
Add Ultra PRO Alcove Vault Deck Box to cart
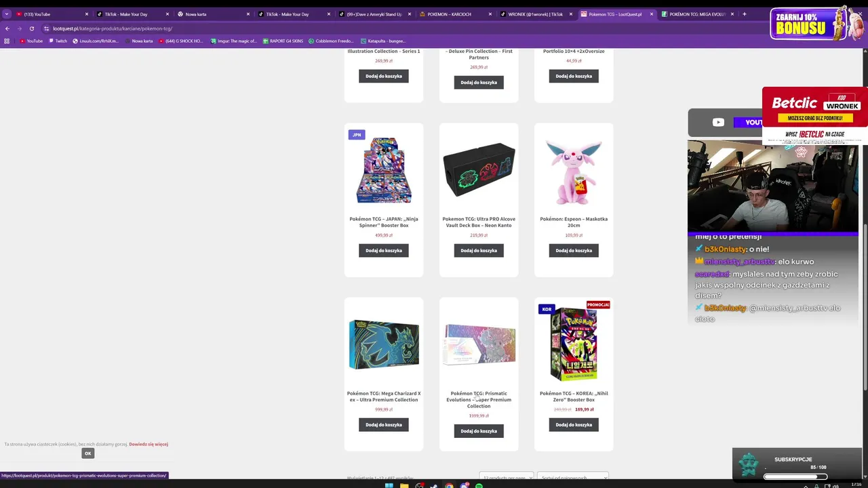coord(479,251)
